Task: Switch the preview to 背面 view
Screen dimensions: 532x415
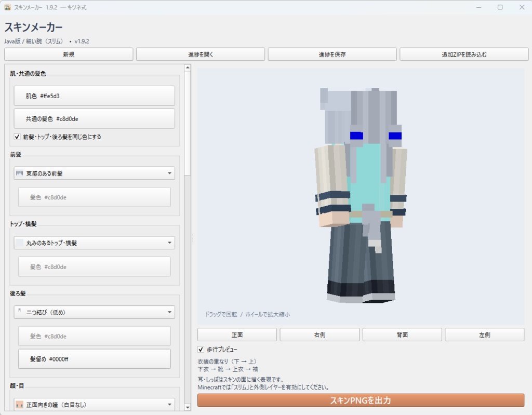Action: point(402,334)
